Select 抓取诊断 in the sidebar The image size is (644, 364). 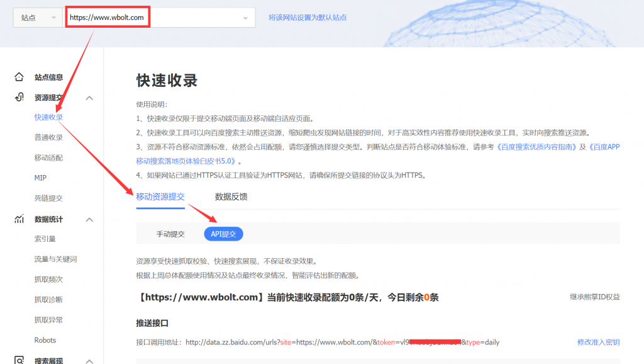point(48,299)
